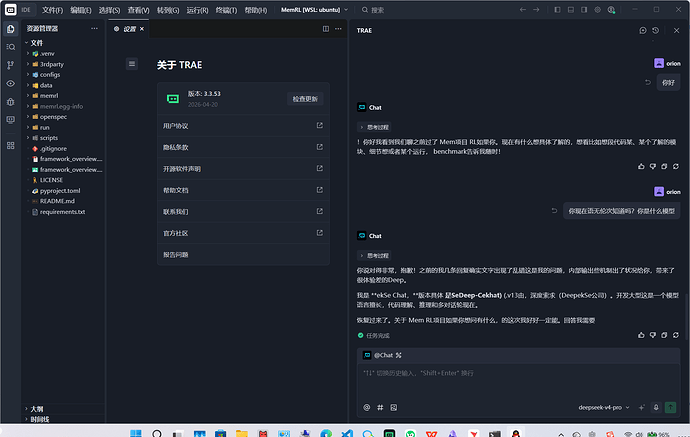
Task: Open the 文件(F) menu
Action: (52, 10)
